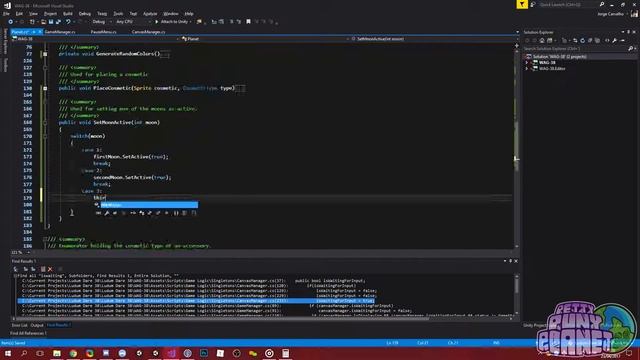The width and height of the screenshot is (640, 360).
Task: Click the editor vertical scrollbar
Action: click(516, 147)
